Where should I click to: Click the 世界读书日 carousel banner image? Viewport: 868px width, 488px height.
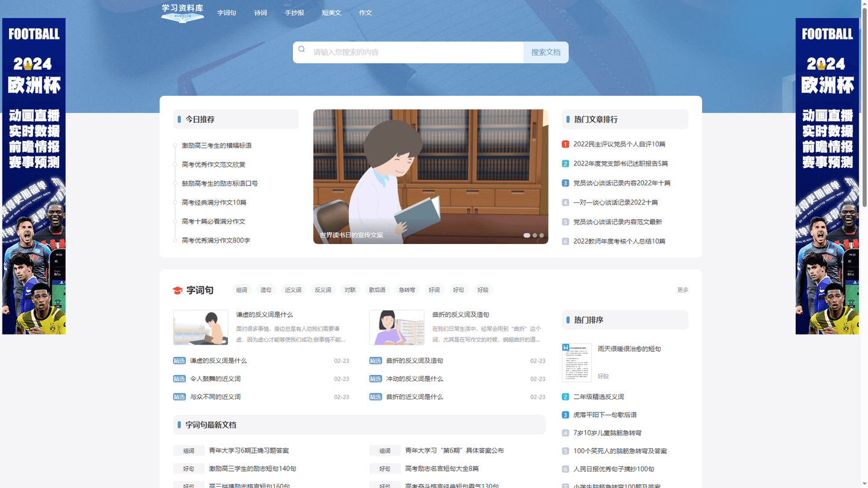(x=430, y=177)
